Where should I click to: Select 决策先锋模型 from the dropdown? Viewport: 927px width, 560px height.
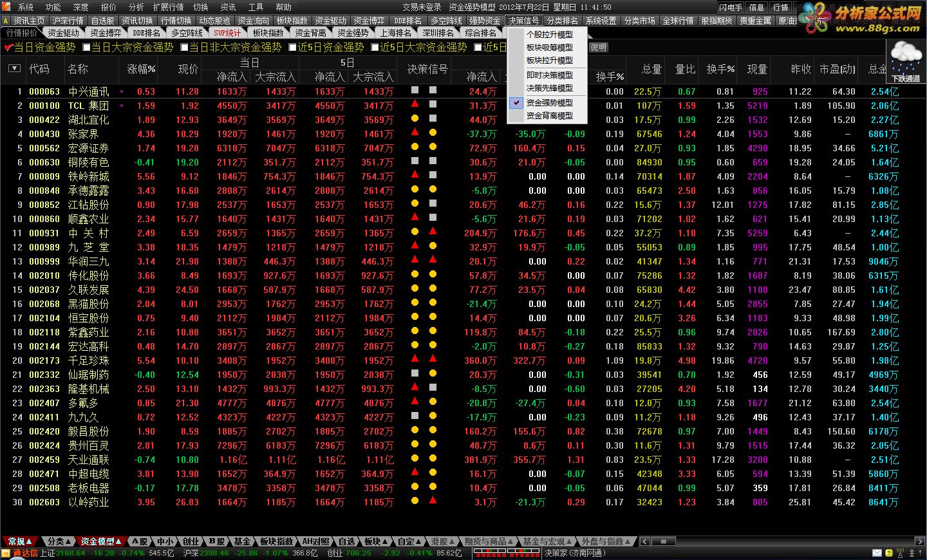[x=548, y=88]
